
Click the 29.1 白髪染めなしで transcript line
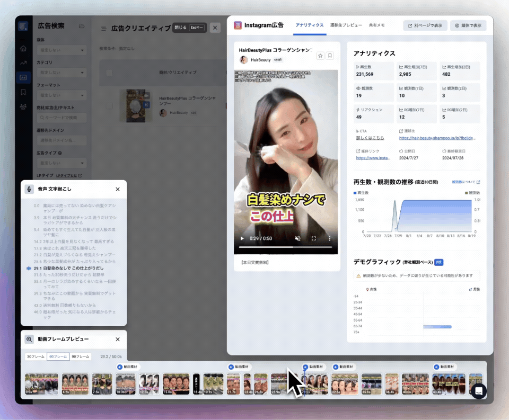(68, 268)
